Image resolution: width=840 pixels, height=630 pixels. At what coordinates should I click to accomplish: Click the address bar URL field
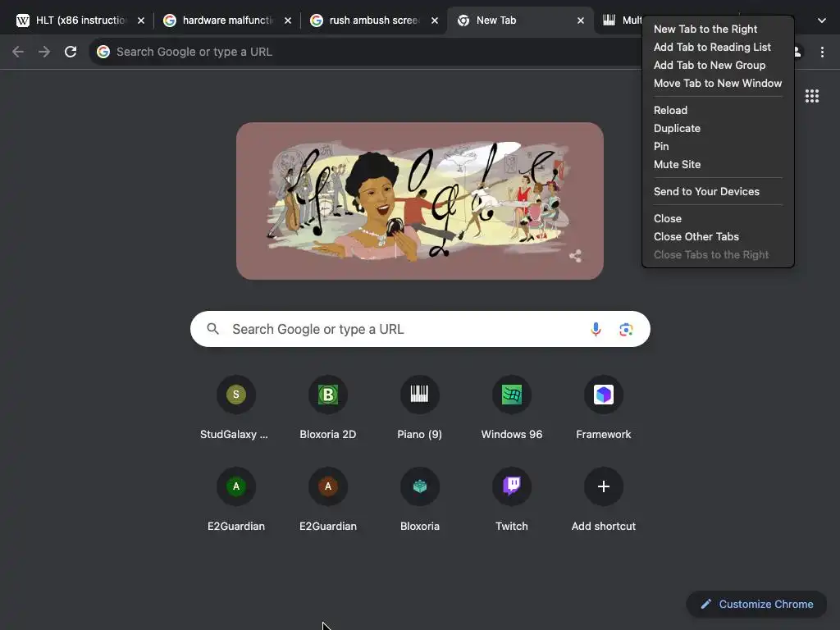[x=364, y=52]
